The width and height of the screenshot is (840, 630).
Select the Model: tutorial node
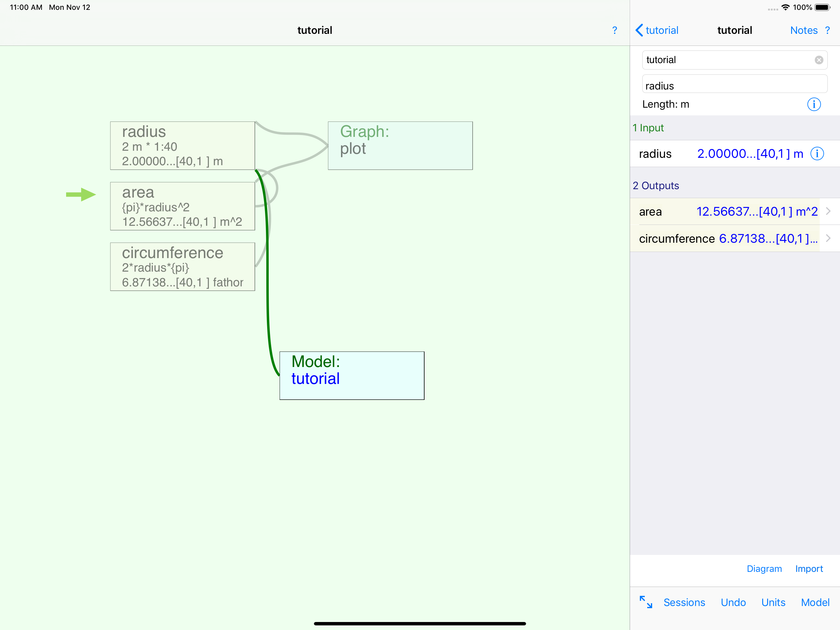click(352, 375)
